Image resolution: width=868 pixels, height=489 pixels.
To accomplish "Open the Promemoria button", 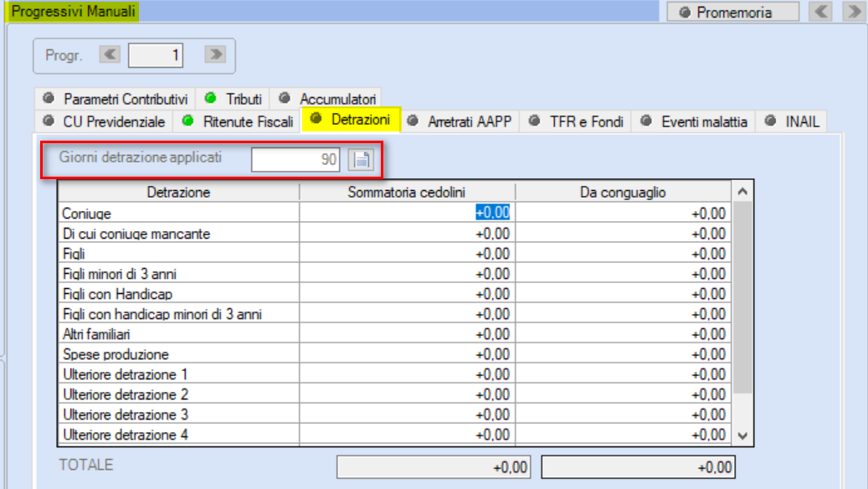I will [x=733, y=12].
